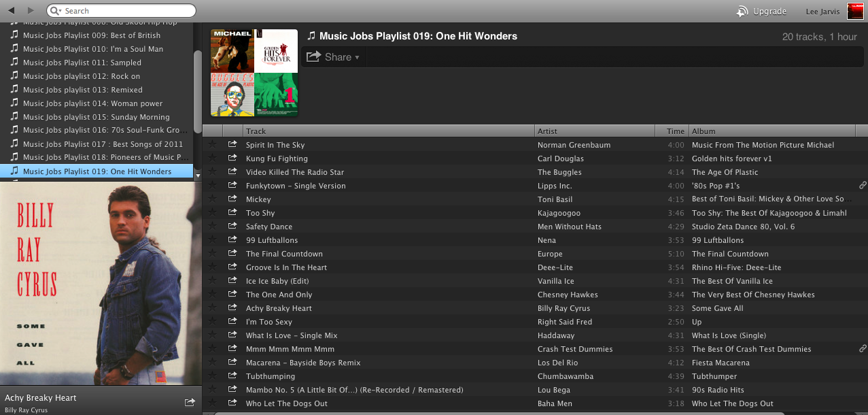This screenshot has height=415, width=868.
Task: Share icon for Kung Fu Fighting
Action: (x=232, y=158)
